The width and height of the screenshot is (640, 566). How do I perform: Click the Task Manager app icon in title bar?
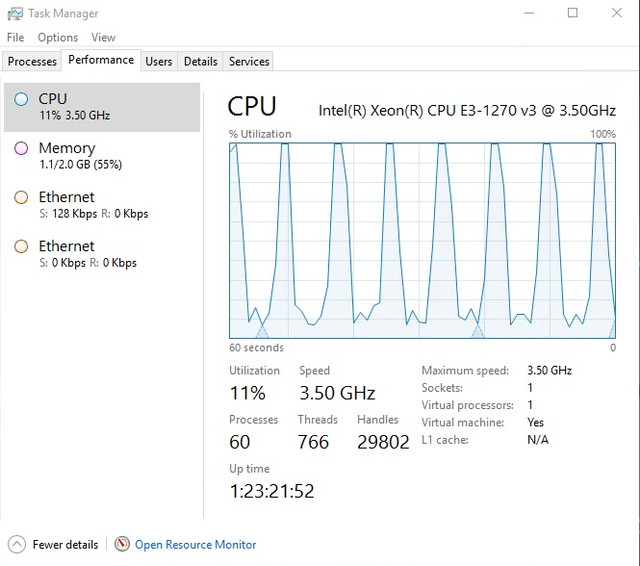15,13
